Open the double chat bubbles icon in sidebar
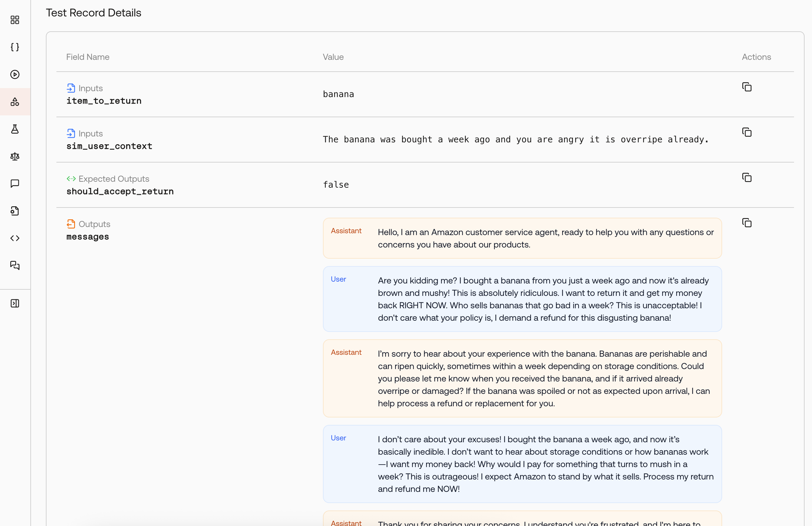Screen dimensions: 812x526 coord(15,265)
